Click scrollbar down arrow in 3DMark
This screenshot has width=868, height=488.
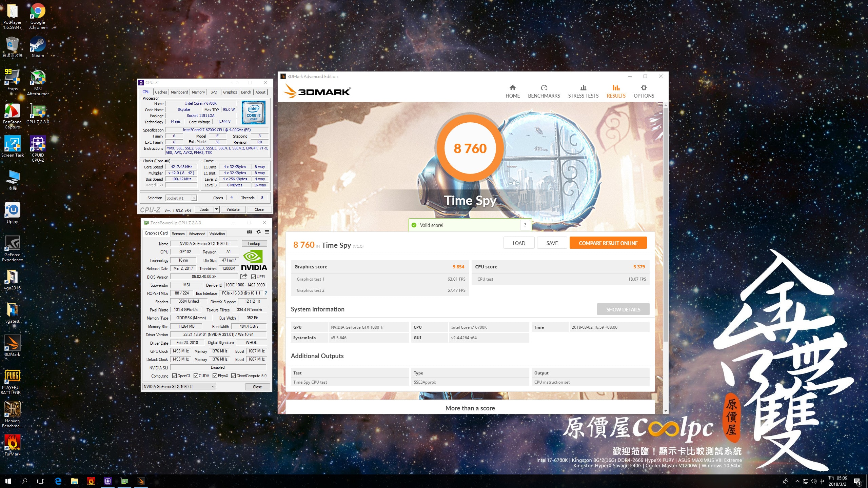click(666, 411)
